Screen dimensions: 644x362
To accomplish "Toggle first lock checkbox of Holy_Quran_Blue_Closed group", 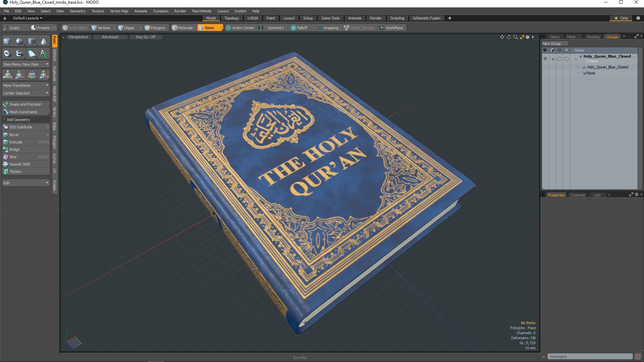I will [x=559, y=59].
